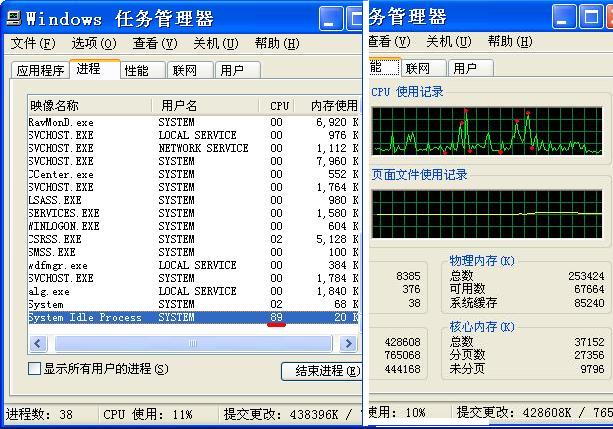
Task: Click the horizontal scrollbar right arrow
Action: (348, 344)
